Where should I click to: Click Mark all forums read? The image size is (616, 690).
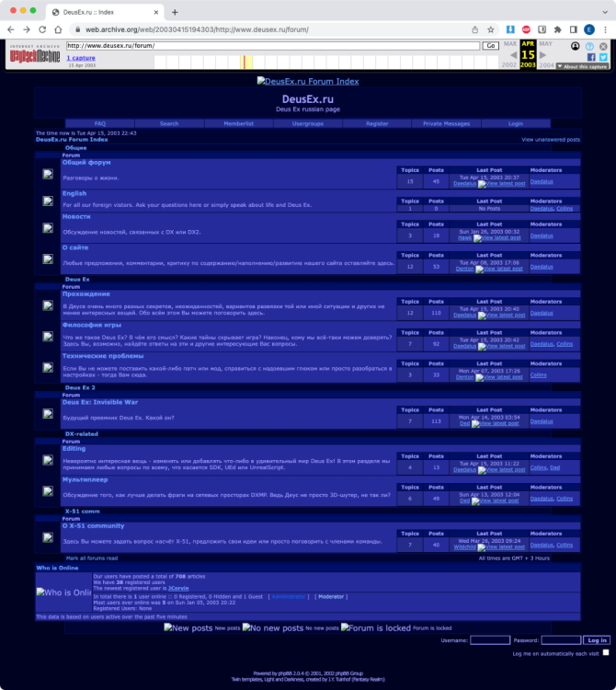[x=92, y=558]
